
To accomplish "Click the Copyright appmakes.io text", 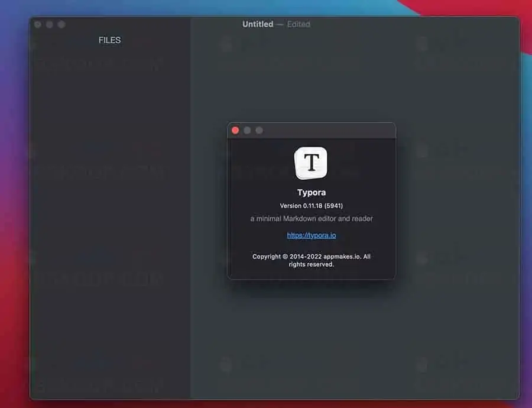I will click(312, 260).
